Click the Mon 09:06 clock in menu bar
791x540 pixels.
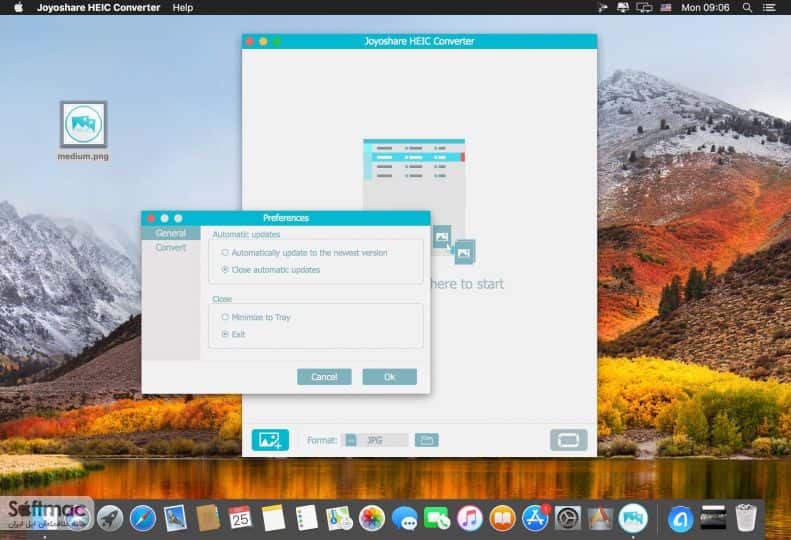705,8
